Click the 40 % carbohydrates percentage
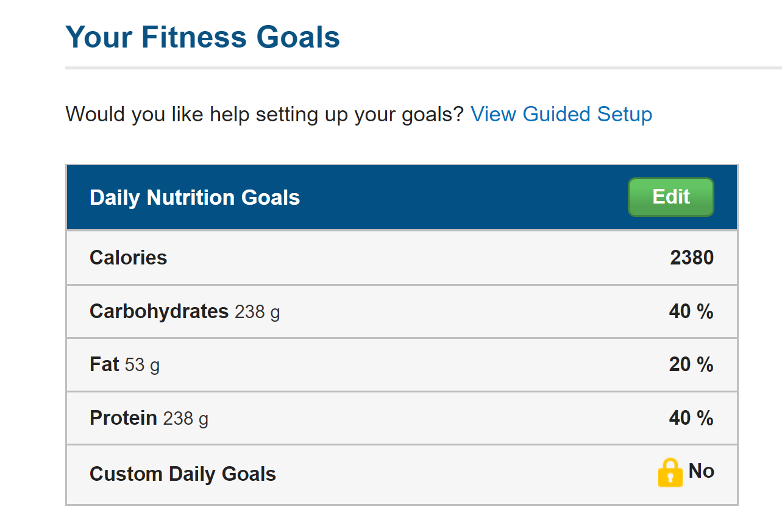Screen dimensions: 782x532 pyautogui.click(x=691, y=311)
